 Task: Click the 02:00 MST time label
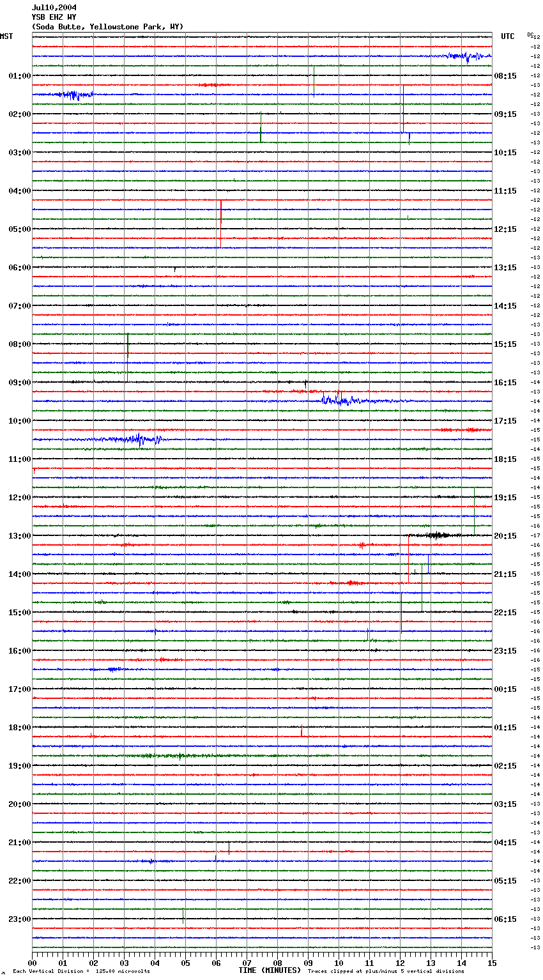pyautogui.click(x=20, y=114)
